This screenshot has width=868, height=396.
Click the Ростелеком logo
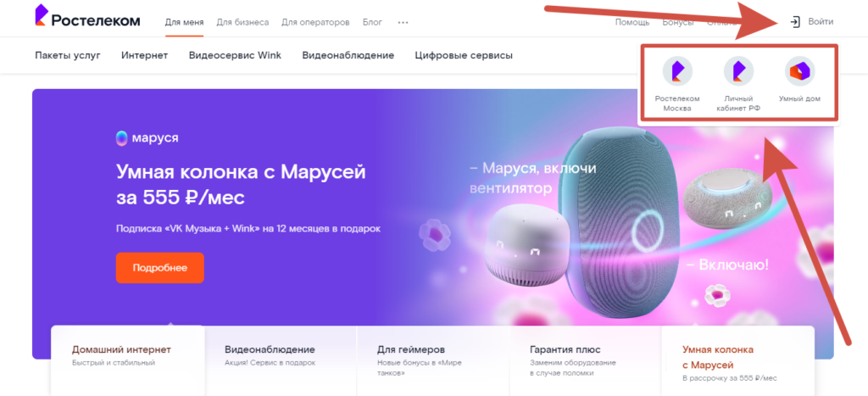pos(87,16)
